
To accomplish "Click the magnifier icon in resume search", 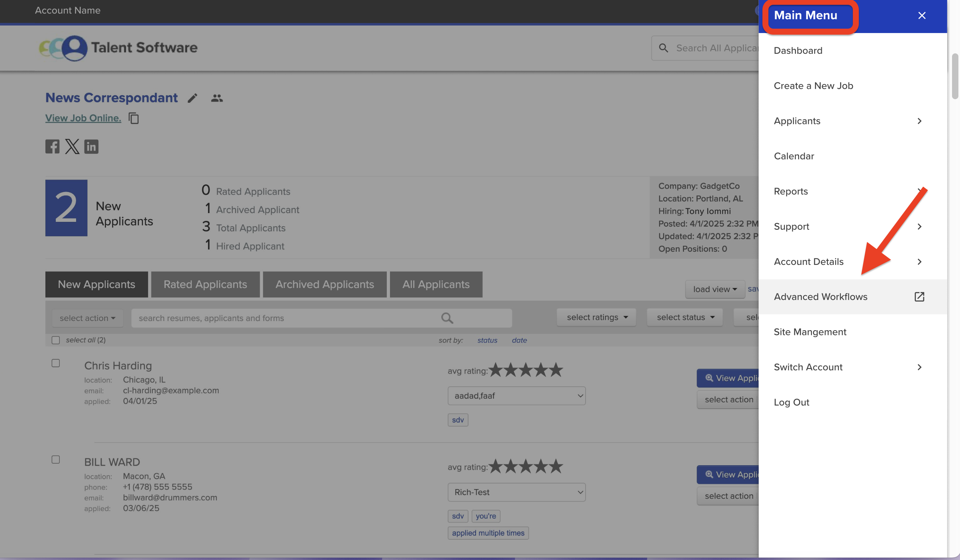I will (x=447, y=318).
